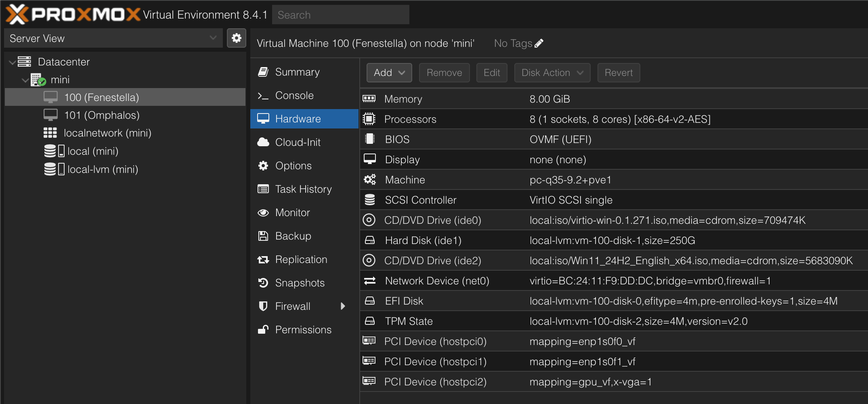Select 101 (Omphalos) in tree
This screenshot has height=404, width=868.
tap(125, 115)
